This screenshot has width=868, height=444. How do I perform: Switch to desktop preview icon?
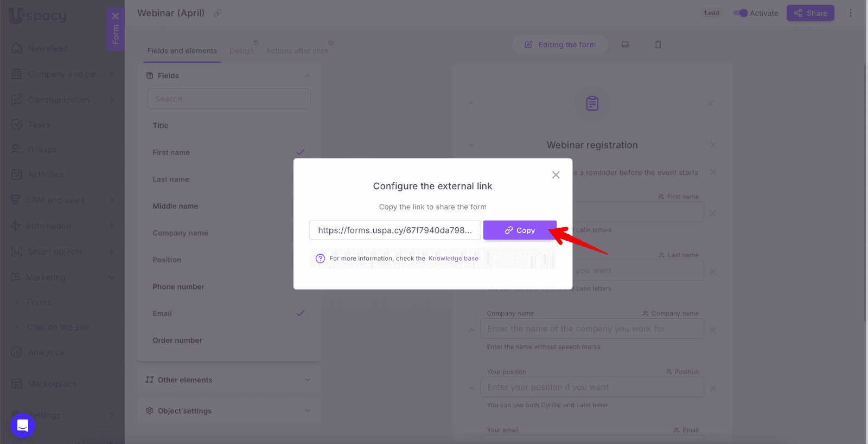[x=625, y=44]
